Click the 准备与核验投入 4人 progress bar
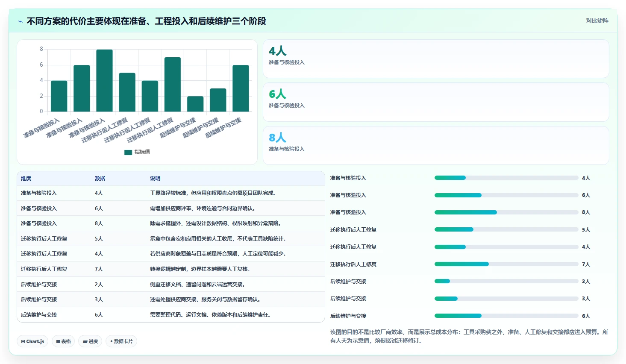 (x=506, y=178)
